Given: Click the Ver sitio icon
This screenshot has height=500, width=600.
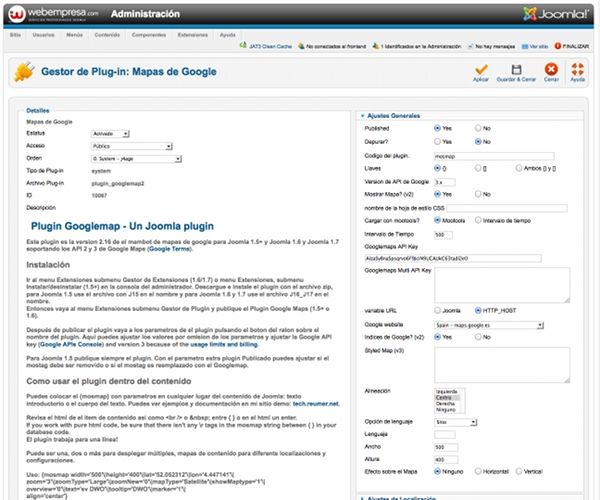Looking at the screenshot, I should 525,46.
